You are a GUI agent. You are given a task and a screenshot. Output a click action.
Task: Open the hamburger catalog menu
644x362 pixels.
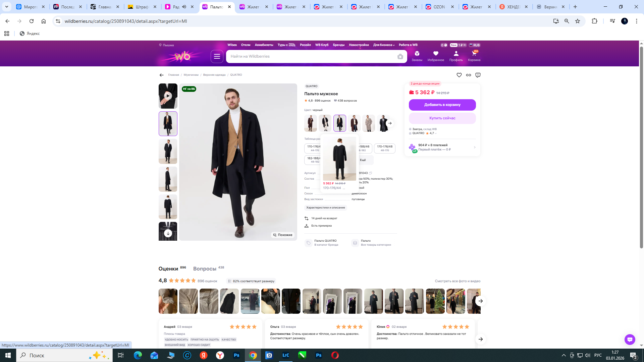217,56
